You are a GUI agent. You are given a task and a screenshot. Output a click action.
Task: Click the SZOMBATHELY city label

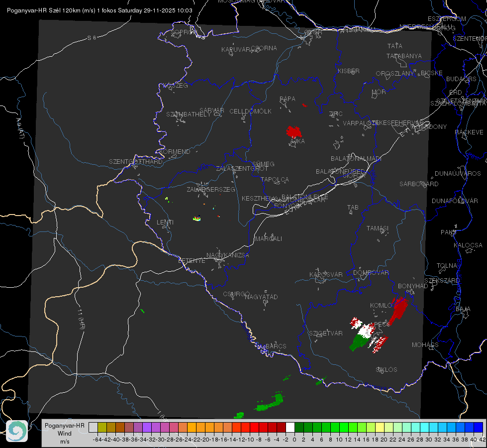point(189,114)
